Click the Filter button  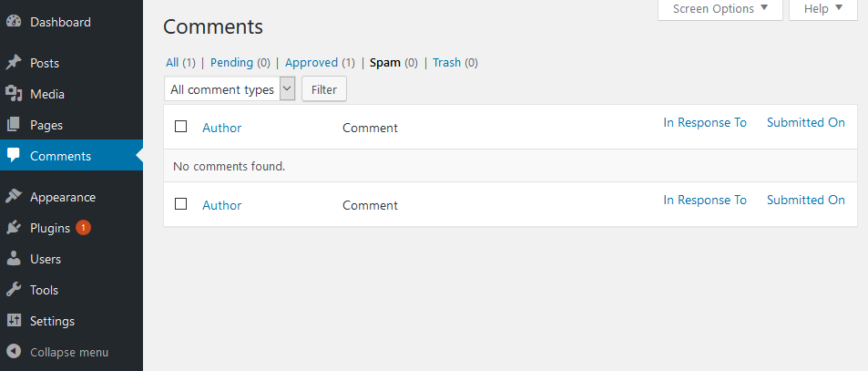324,89
